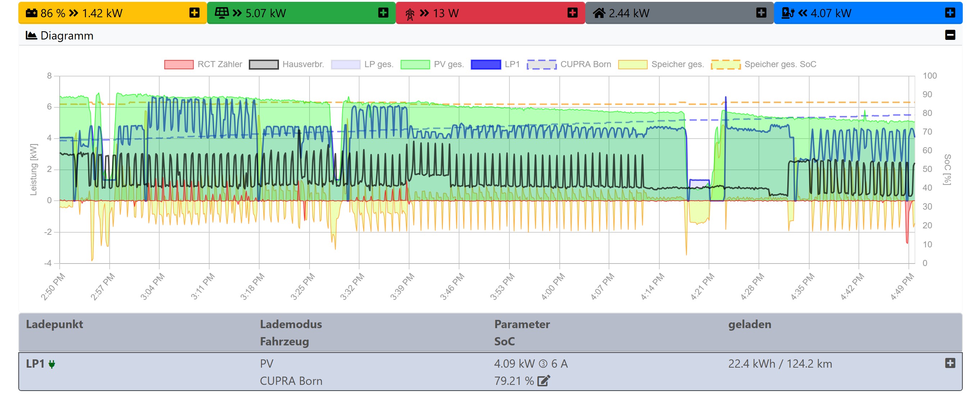
Task: Edit the SoC value with pencil icon
Action: pyautogui.click(x=544, y=381)
